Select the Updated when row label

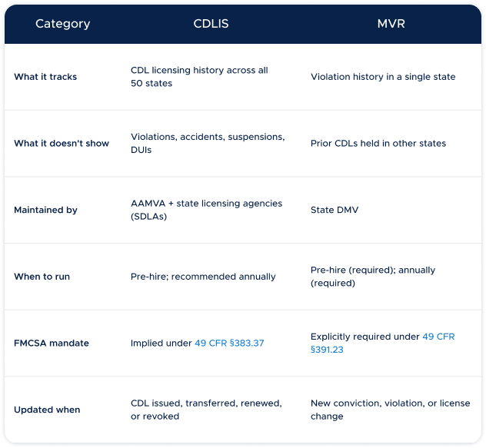47,410
